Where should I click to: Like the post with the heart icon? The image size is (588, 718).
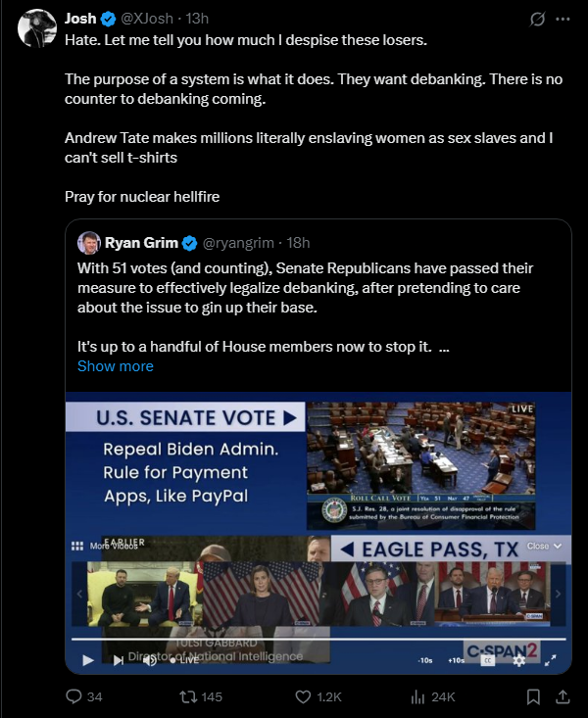[304, 696]
